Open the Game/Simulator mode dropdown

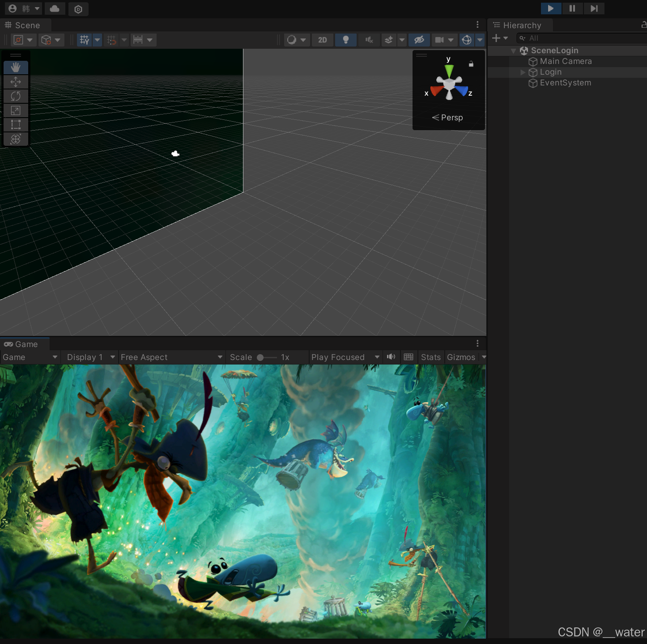pos(30,357)
